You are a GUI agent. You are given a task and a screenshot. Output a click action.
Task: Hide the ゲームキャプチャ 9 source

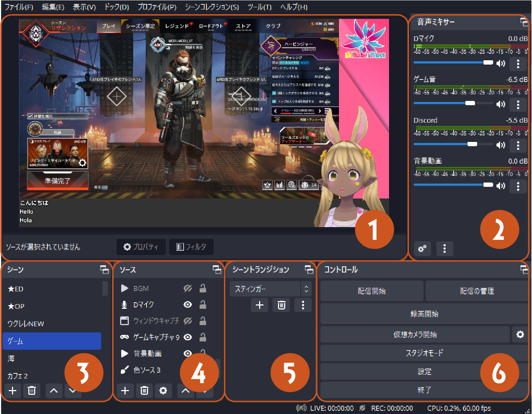coord(188,337)
